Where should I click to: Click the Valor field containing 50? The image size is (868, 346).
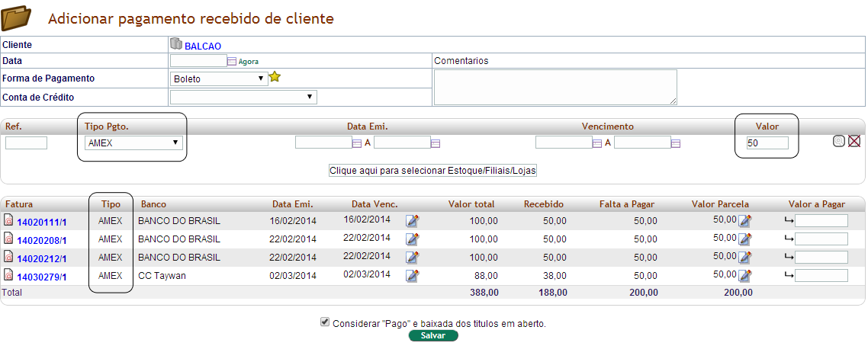[x=767, y=143]
